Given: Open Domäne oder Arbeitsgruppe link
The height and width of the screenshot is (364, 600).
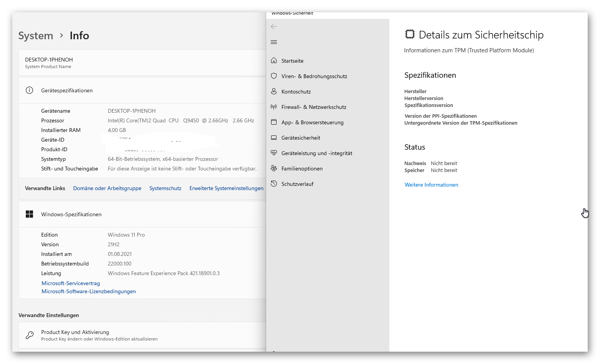Looking at the screenshot, I should click(107, 188).
